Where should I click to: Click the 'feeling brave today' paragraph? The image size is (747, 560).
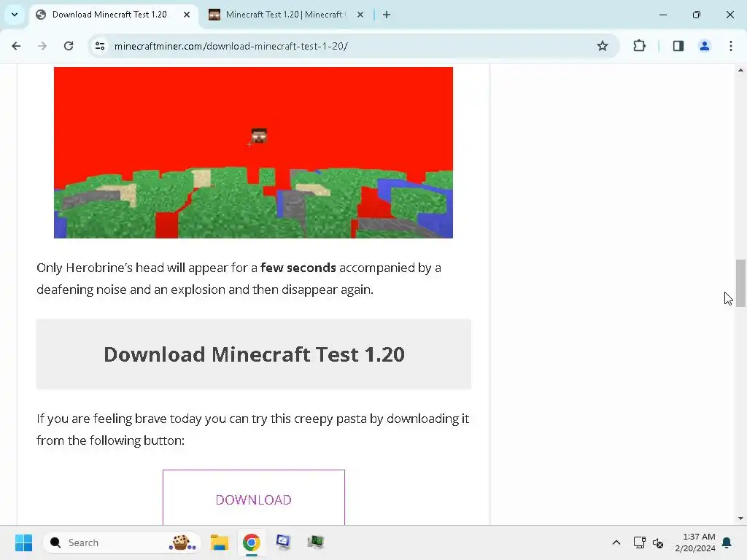click(253, 429)
